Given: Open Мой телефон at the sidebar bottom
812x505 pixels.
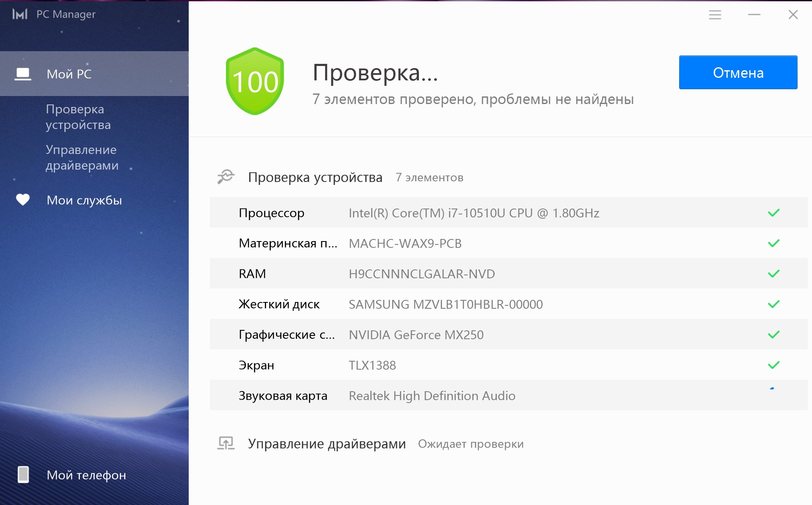Looking at the screenshot, I should point(86,475).
